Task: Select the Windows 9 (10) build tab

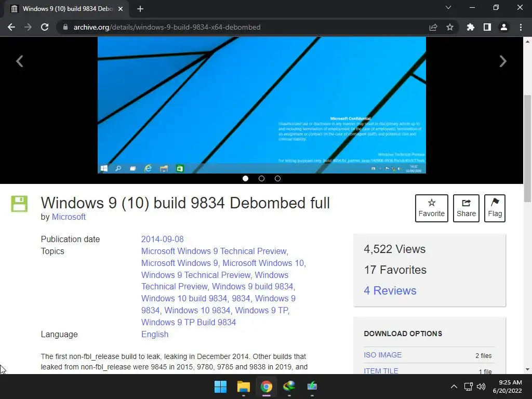Action: 66,9
